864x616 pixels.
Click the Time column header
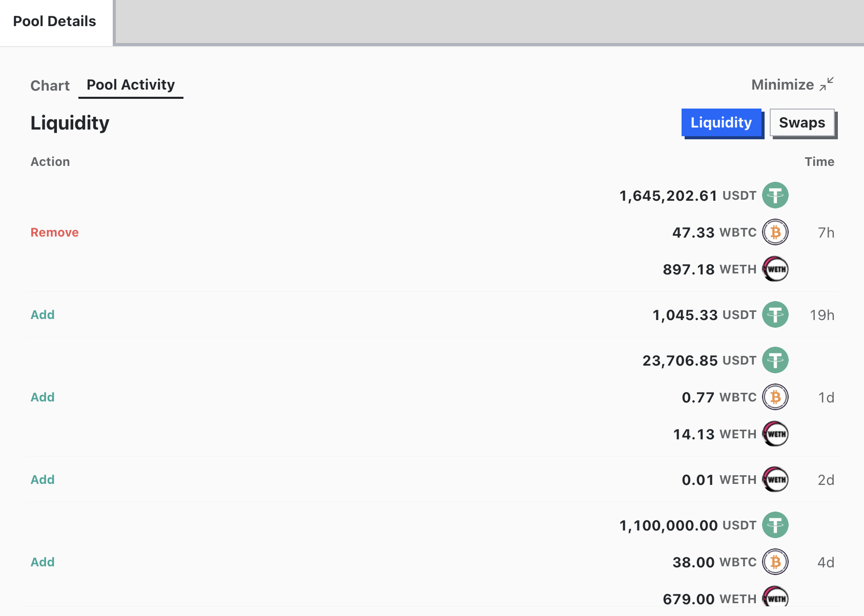pos(819,162)
